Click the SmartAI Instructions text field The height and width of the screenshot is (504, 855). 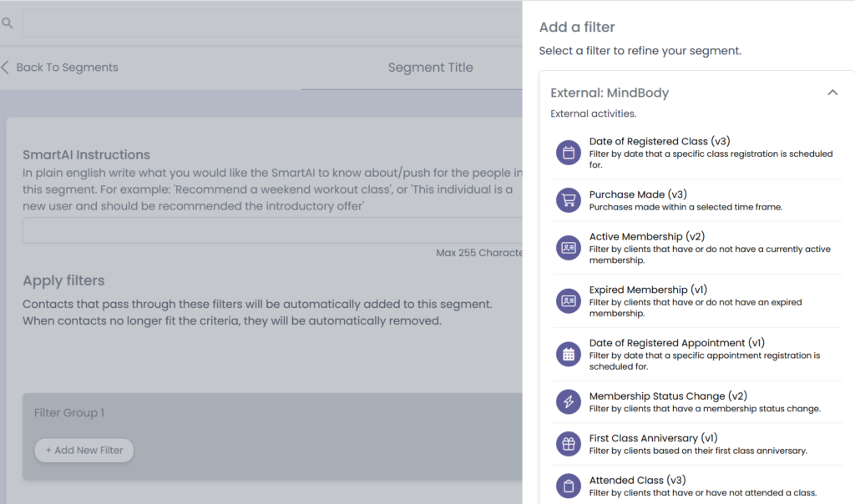click(x=272, y=231)
